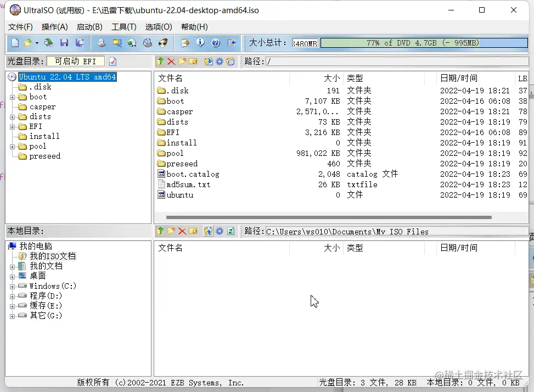Click gear settings icon in local toolbar
Screen dimensions: 534x392
click(x=220, y=231)
